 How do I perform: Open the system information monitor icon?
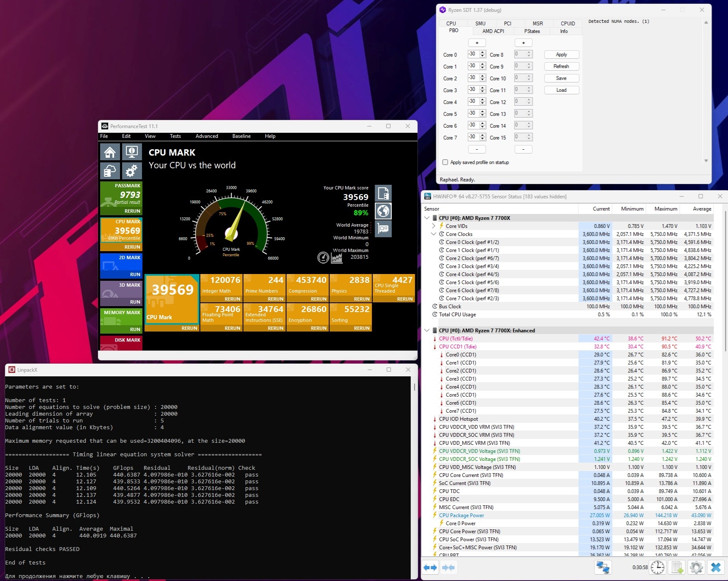132,152
